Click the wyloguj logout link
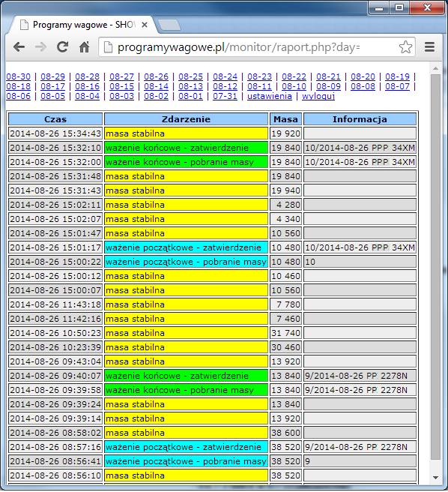 318,96
